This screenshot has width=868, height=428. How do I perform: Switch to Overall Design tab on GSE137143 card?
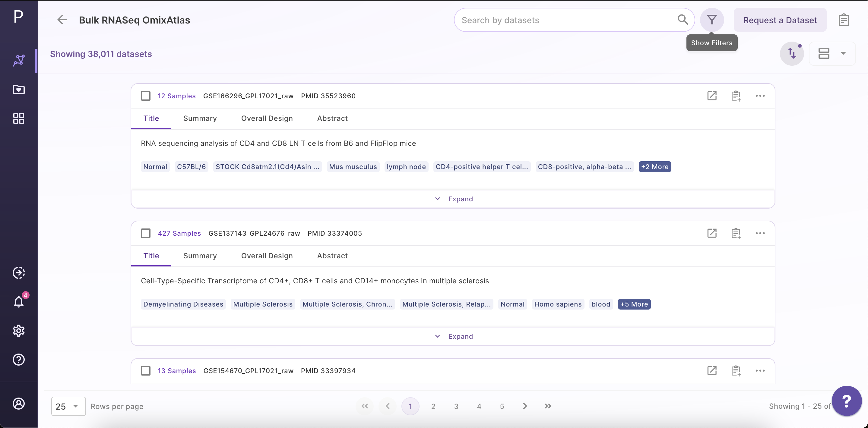[x=267, y=256]
